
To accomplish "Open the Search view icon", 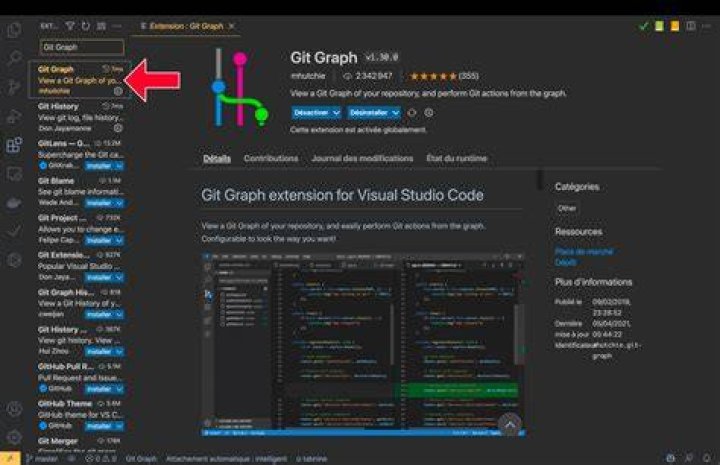I will (14, 58).
